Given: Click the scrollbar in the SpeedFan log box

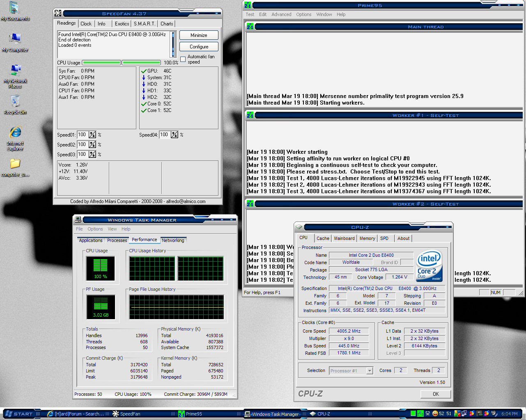Looking at the screenshot, I should (x=173, y=44).
